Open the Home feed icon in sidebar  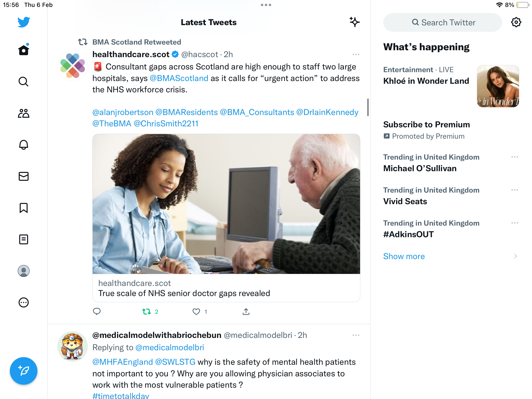tap(24, 50)
